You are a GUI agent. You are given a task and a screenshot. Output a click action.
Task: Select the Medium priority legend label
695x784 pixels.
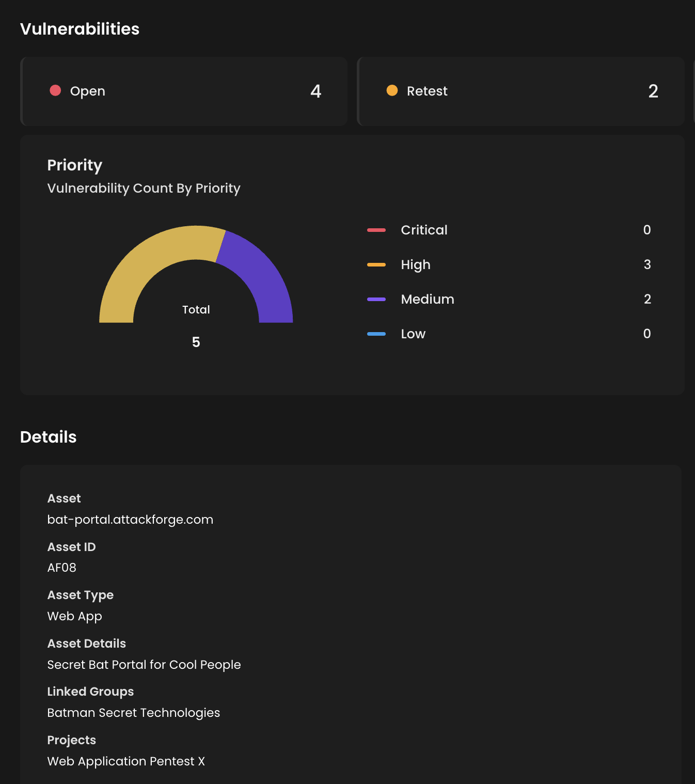click(428, 299)
